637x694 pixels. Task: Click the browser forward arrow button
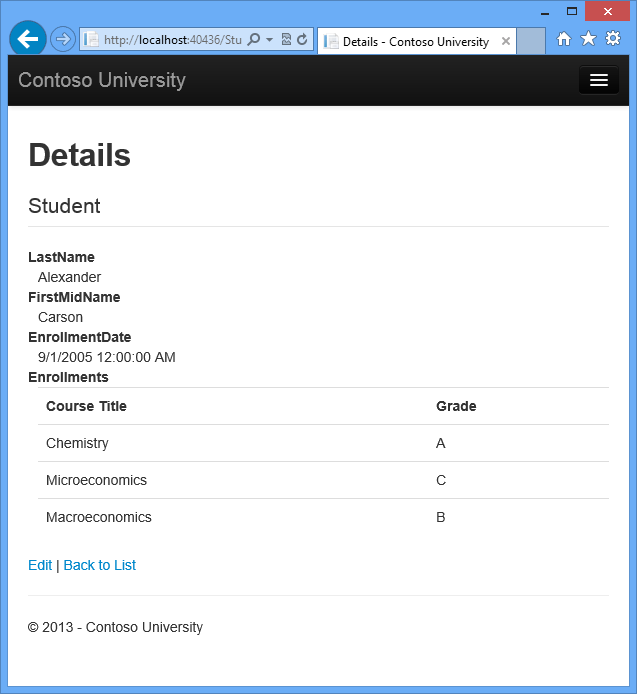[x=62, y=39]
